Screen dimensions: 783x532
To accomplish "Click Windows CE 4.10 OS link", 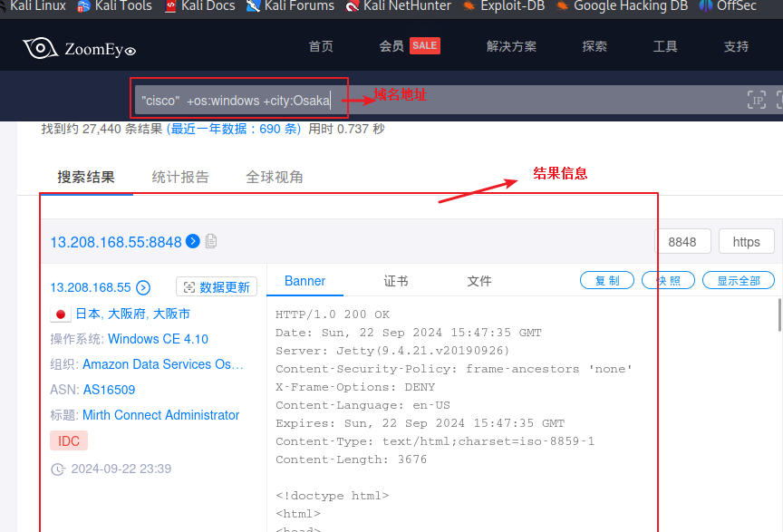I will click(158, 339).
